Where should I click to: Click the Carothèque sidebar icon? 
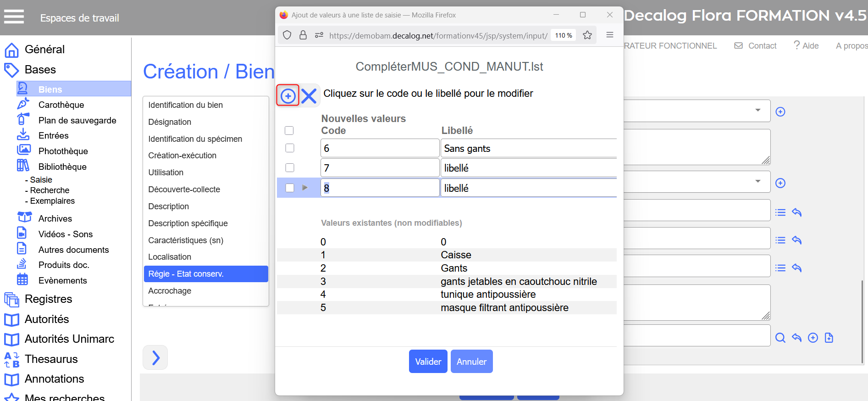23,105
